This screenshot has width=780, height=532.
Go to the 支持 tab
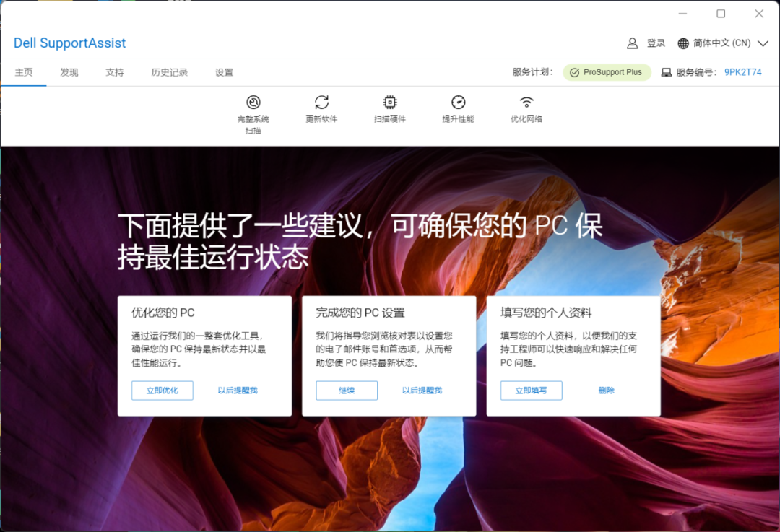point(114,73)
